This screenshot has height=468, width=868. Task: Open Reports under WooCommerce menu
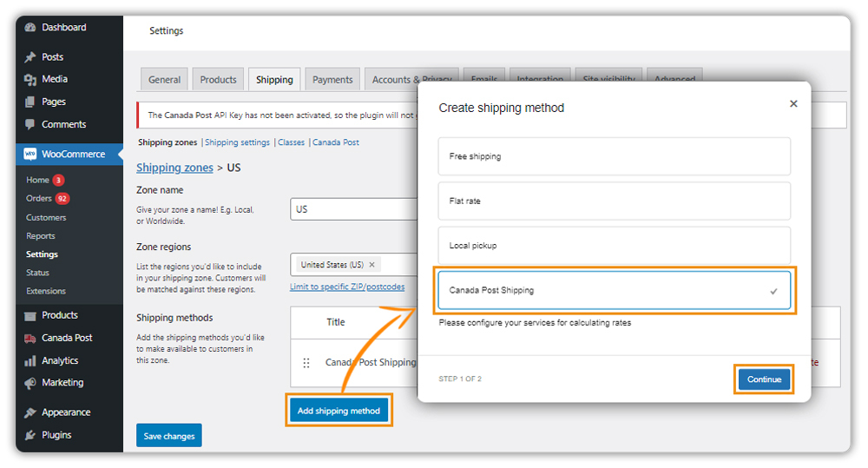tap(41, 236)
